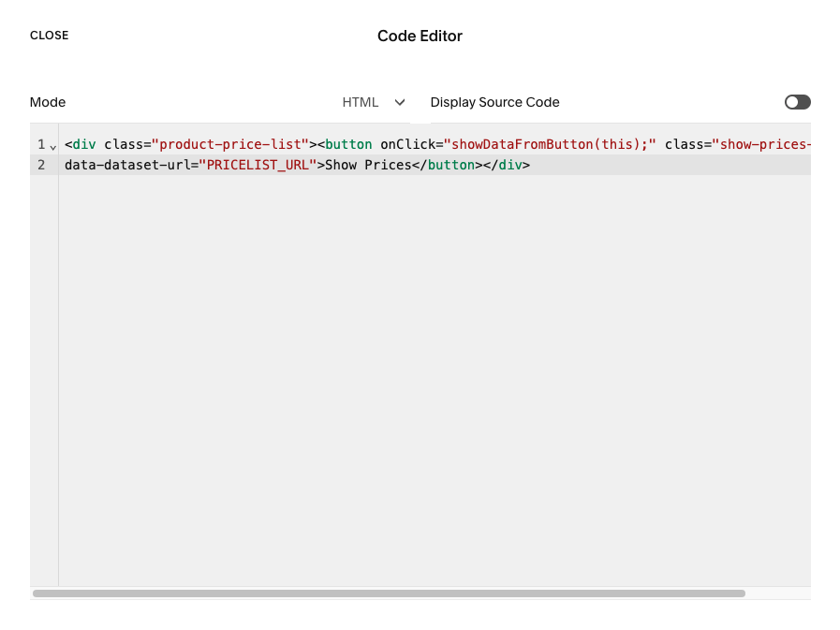This screenshot has width=840, height=630.
Task: Click the data-dataset-url attribute name
Action: pyautogui.click(x=127, y=165)
